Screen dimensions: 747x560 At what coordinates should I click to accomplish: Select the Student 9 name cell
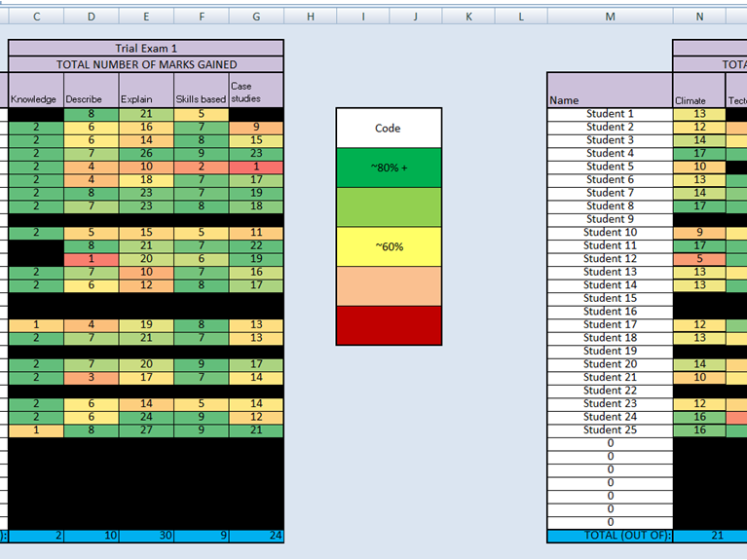pyautogui.click(x=610, y=219)
